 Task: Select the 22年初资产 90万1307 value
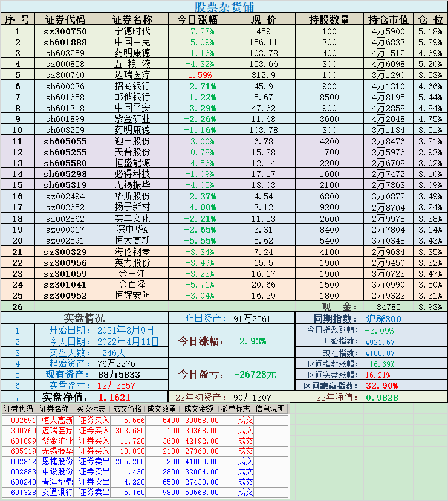coord(252,398)
